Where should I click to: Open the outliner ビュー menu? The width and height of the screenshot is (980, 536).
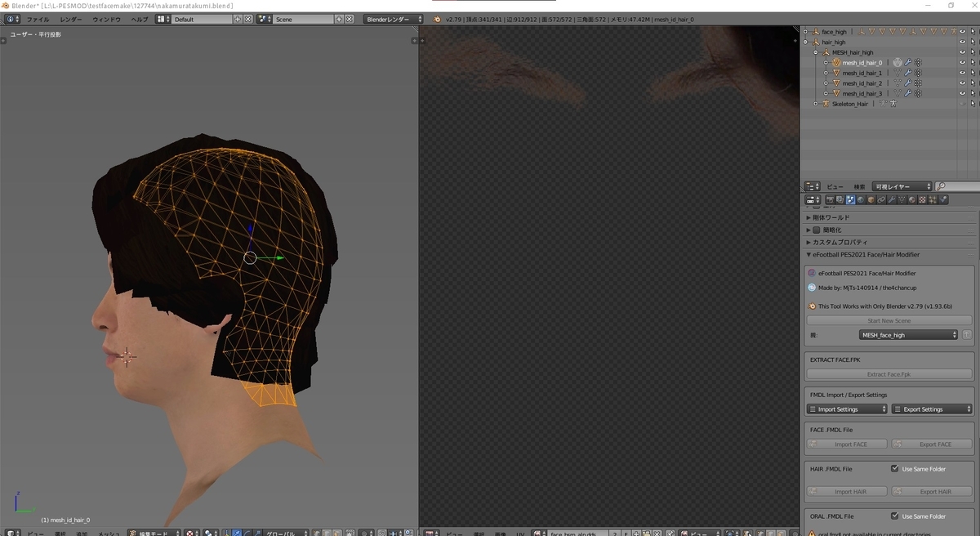(x=835, y=186)
